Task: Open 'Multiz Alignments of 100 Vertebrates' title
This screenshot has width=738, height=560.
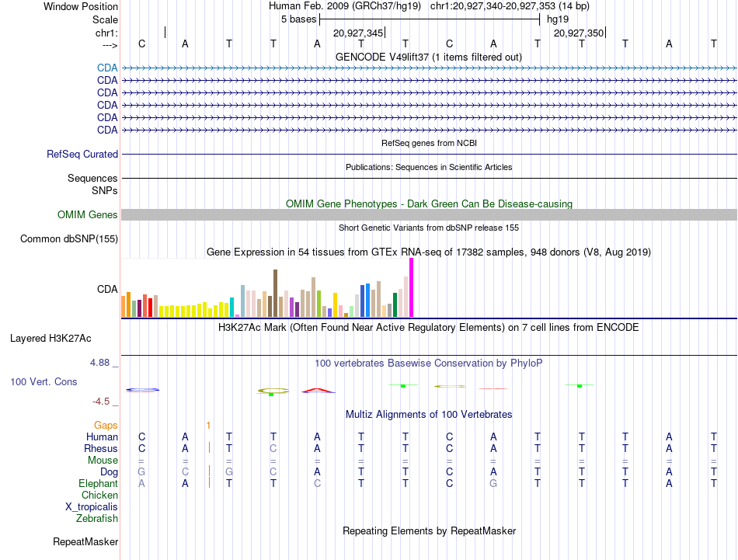Action: (x=429, y=415)
